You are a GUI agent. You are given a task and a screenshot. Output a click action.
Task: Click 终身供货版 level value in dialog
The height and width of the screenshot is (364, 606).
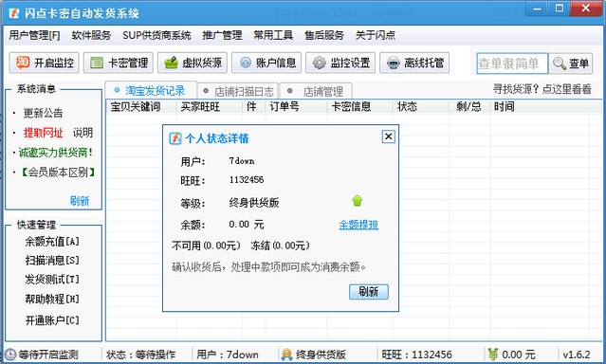tap(254, 203)
